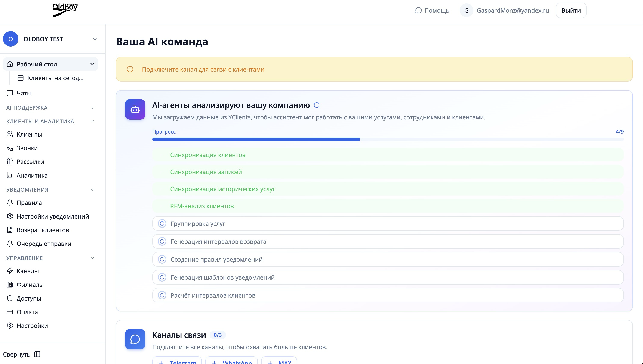Click spinner circle beside Группировка услуг
This screenshot has height=364, width=643.
click(162, 223)
